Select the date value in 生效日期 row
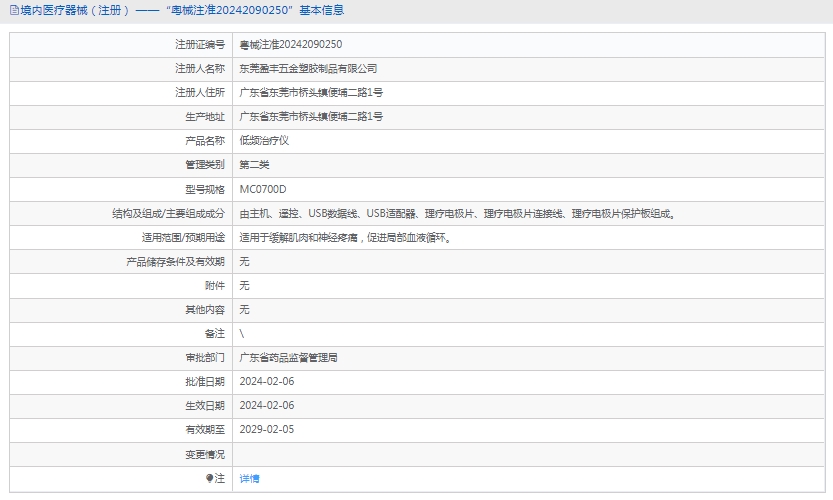This screenshot has height=500, width=833. 267,405
